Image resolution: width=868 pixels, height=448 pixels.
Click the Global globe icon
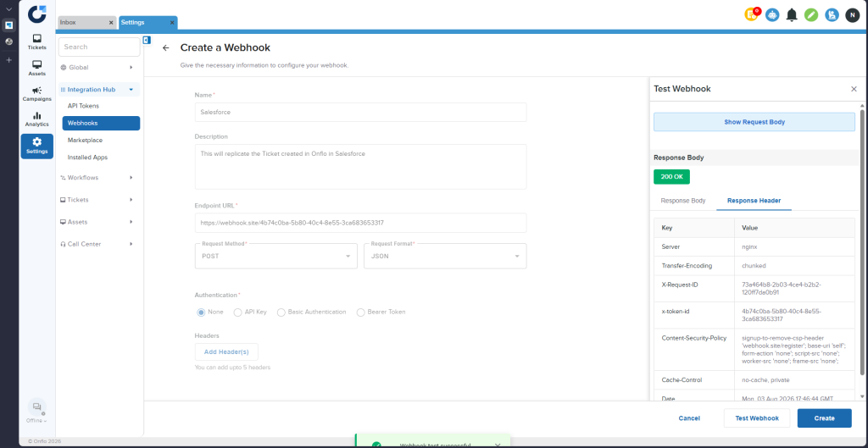pyautogui.click(x=63, y=68)
